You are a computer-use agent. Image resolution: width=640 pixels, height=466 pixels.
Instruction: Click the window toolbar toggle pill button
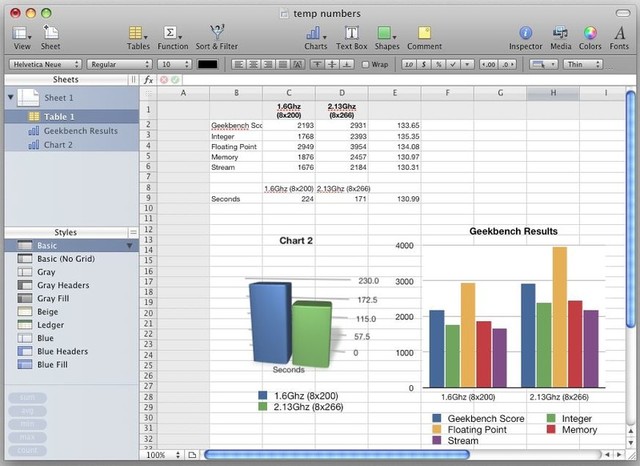(623, 13)
